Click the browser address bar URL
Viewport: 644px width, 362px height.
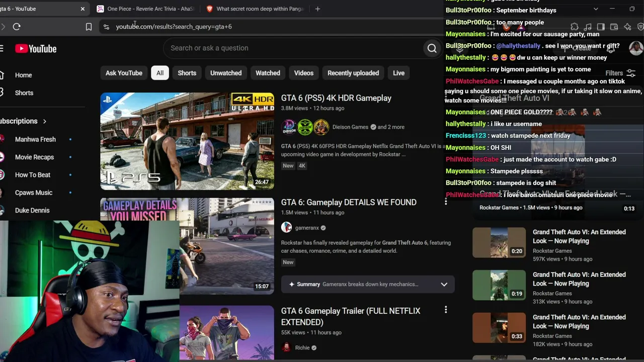click(174, 27)
